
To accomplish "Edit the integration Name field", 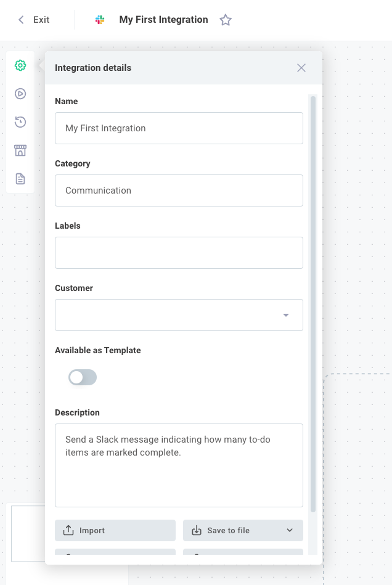I will point(179,128).
